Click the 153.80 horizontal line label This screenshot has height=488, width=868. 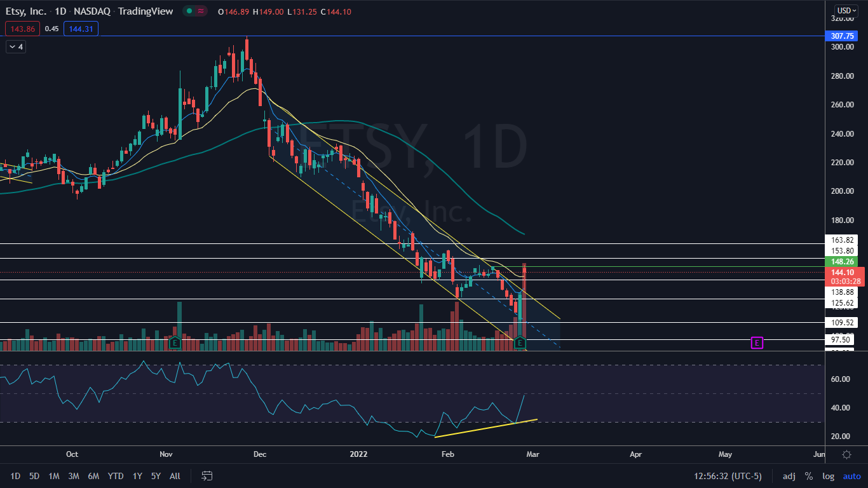841,251
